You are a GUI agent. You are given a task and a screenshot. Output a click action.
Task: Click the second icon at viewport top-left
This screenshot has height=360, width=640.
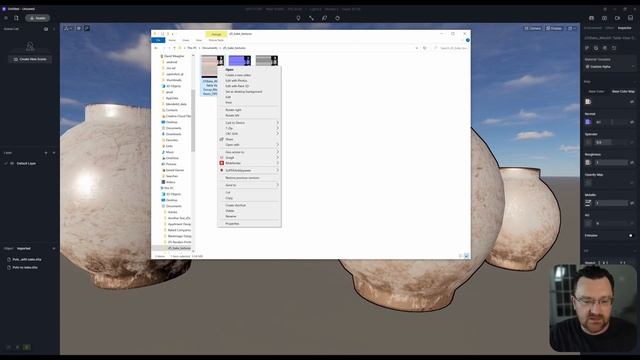click(79, 28)
